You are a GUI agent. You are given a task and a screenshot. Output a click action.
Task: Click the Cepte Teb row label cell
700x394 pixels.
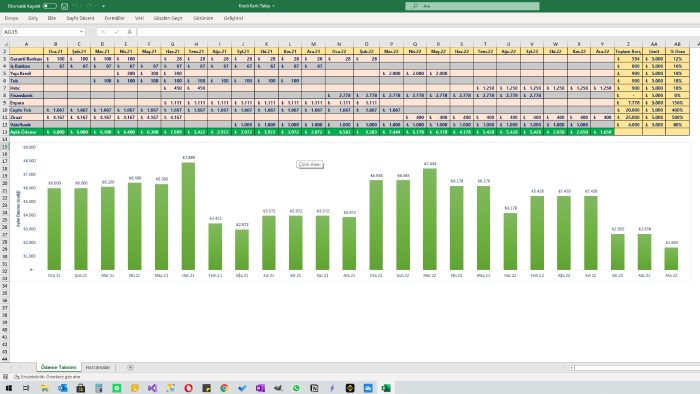[26, 110]
